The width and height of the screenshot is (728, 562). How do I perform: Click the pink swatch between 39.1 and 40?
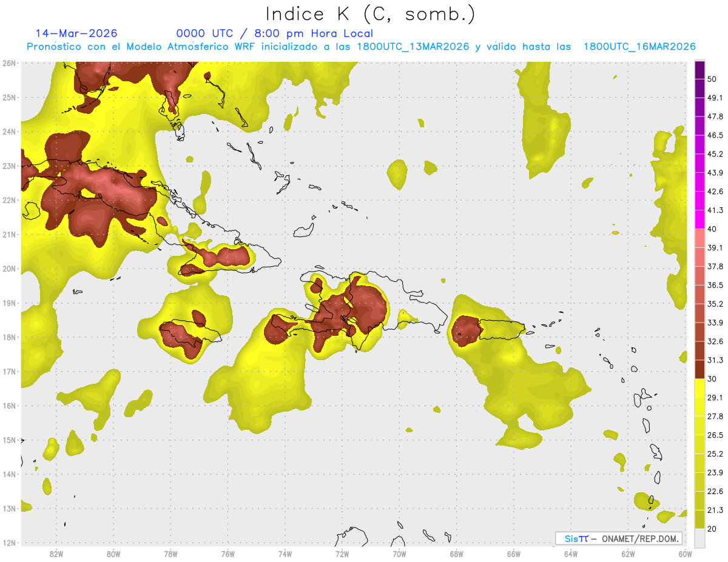699,238
